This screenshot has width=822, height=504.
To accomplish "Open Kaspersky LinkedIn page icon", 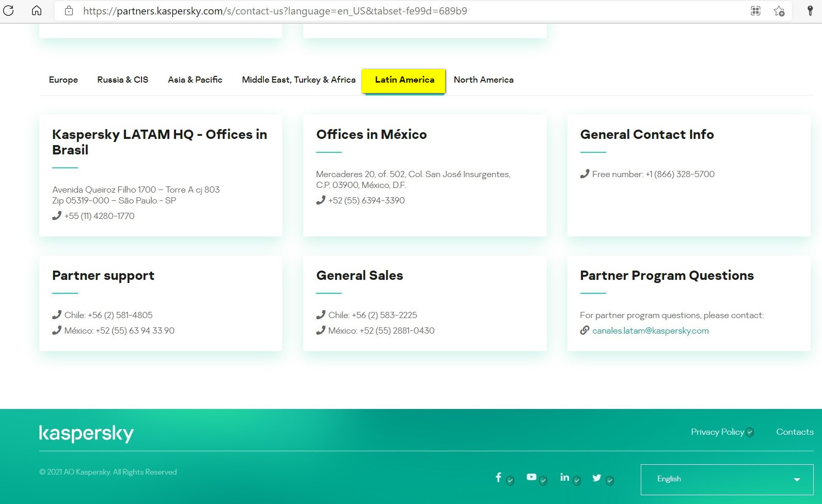I will pyautogui.click(x=564, y=478).
